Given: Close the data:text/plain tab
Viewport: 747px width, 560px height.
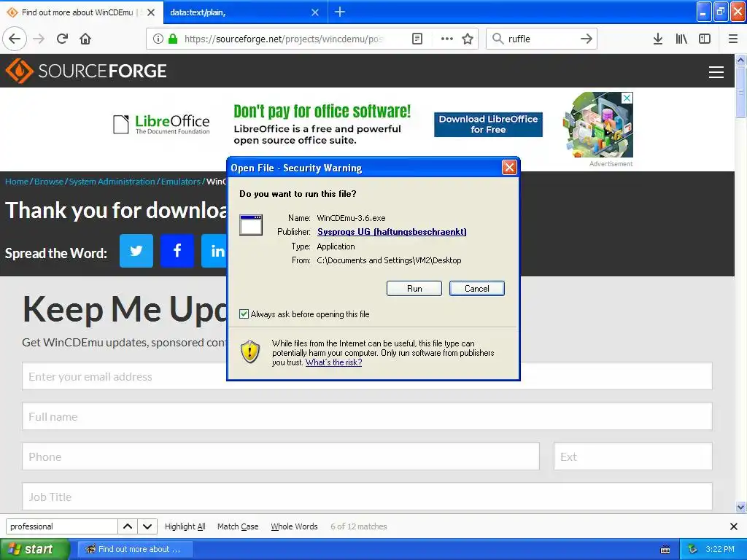Looking at the screenshot, I should [x=315, y=12].
